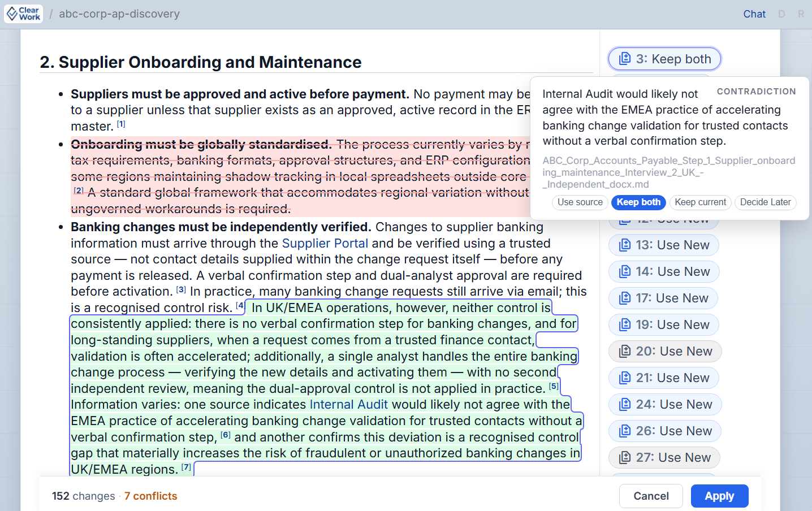
Task: Select the 14: Use New change chip
Action: tap(664, 271)
